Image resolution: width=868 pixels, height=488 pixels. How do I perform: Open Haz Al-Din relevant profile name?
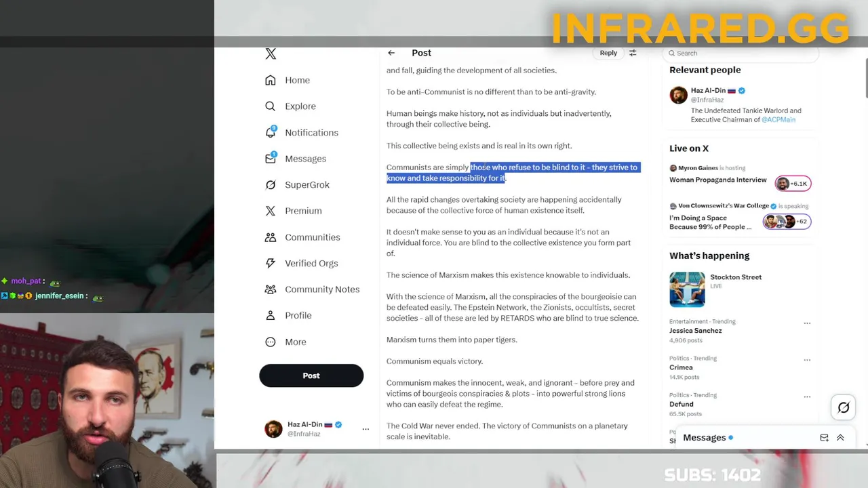tap(708, 90)
